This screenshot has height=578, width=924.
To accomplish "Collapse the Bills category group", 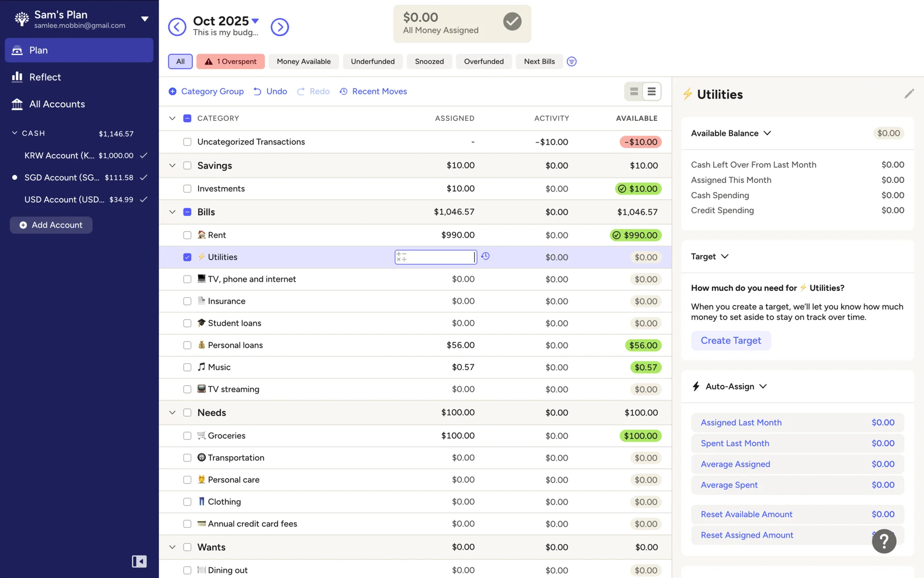I will pyautogui.click(x=172, y=212).
